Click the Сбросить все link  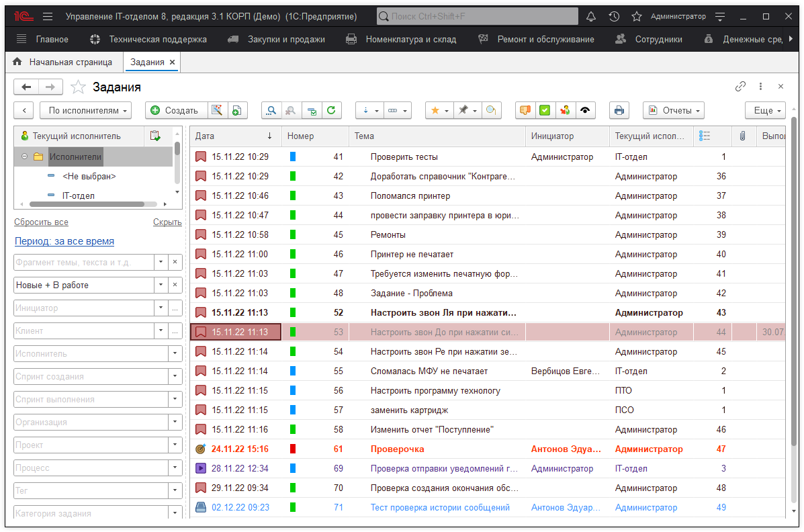(41, 222)
